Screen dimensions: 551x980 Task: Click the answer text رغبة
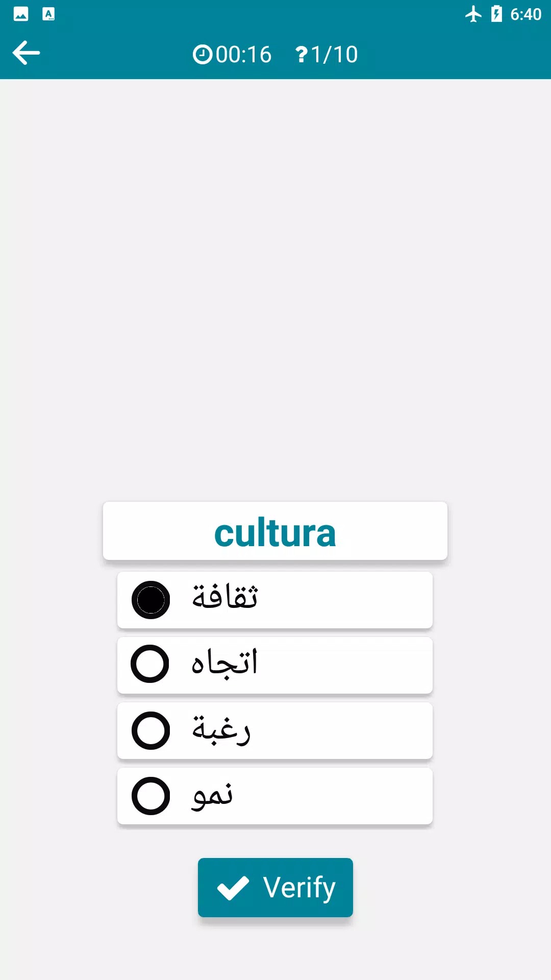[221, 730]
